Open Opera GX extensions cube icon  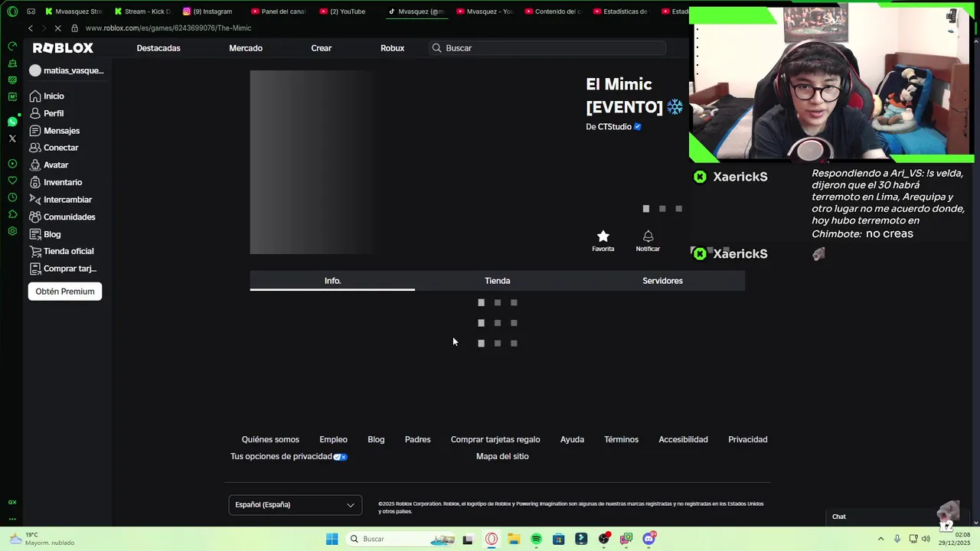click(12, 214)
